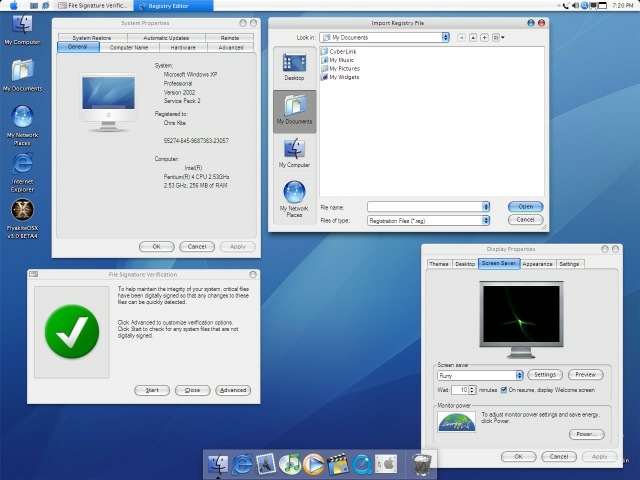The height and width of the screenshot is (480, 640).
Task: Switch to Registry Editor taskbar button
Action: [174, 6]
